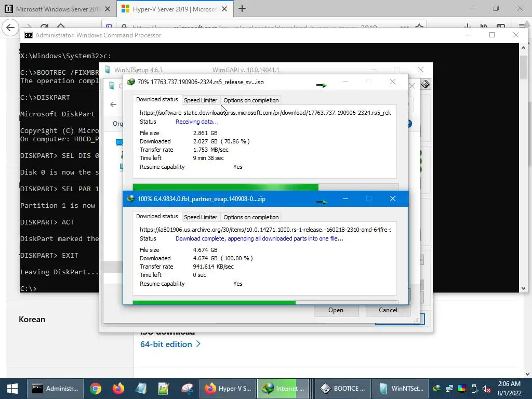Click the '1.753 MB/sec' transfer rate value
The width and height of the screenshot is (532, 399).
pos(211,150)
